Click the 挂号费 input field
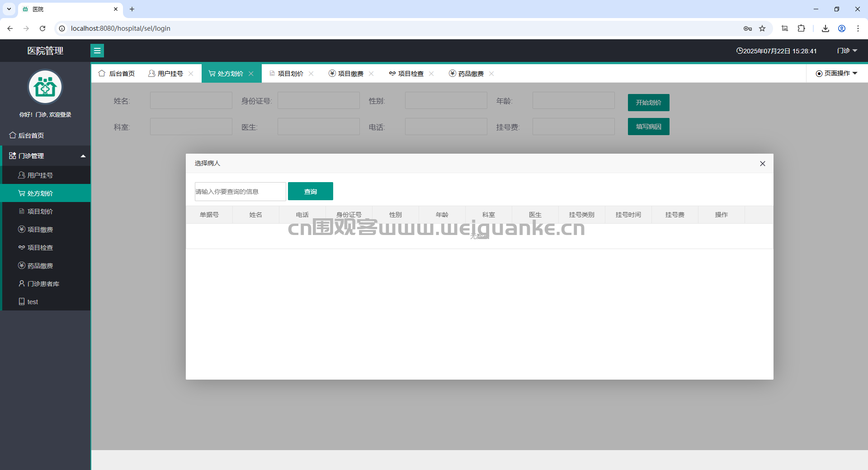 [573, 127]
